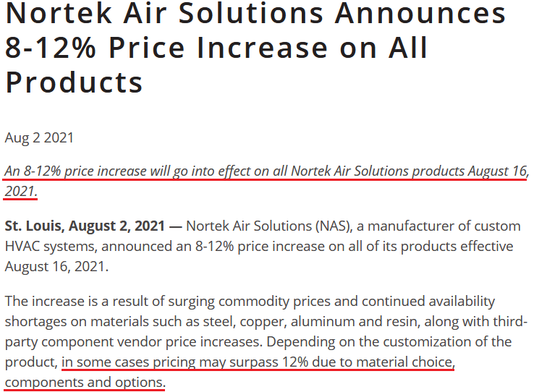The image size is (534, 392).
Task: Click 'August 16, 2021.' ending the first paragraph
Action: click(56, 266)
